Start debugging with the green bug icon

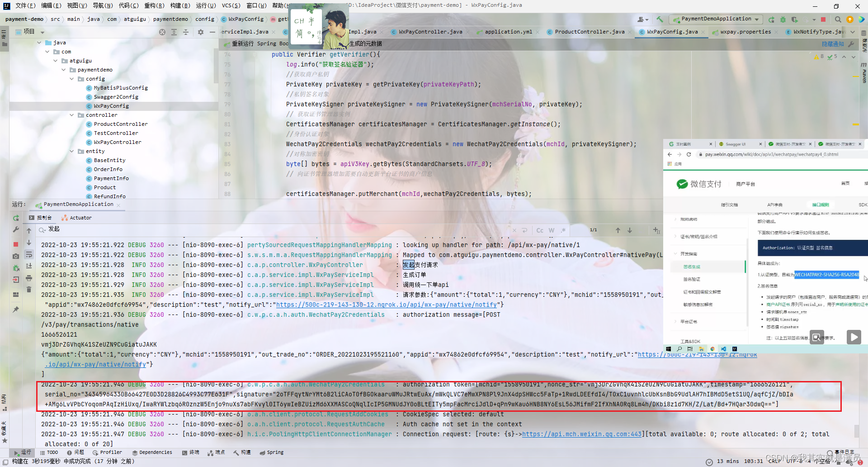(783, 19)
